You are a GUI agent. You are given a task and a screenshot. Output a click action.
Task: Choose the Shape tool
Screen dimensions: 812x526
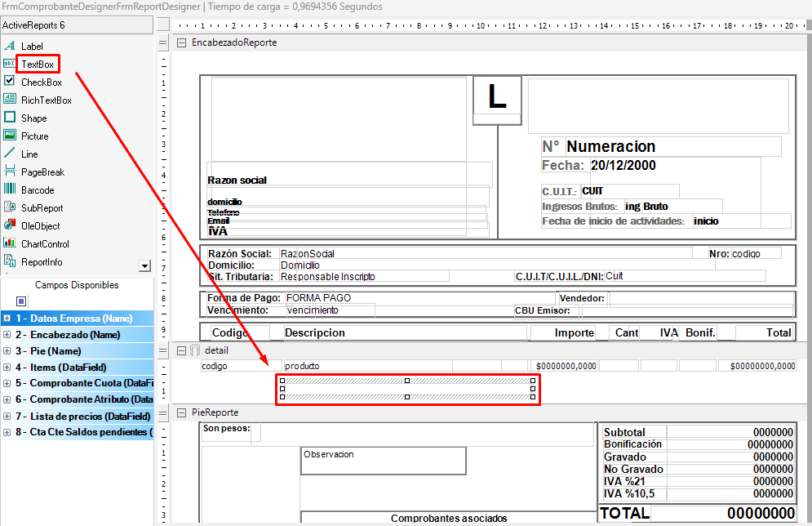coord(33,118)
